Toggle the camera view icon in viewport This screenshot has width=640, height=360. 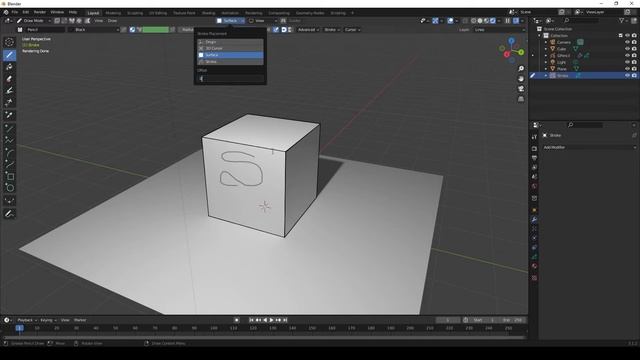pyautogui.click(x=521, y=89)
